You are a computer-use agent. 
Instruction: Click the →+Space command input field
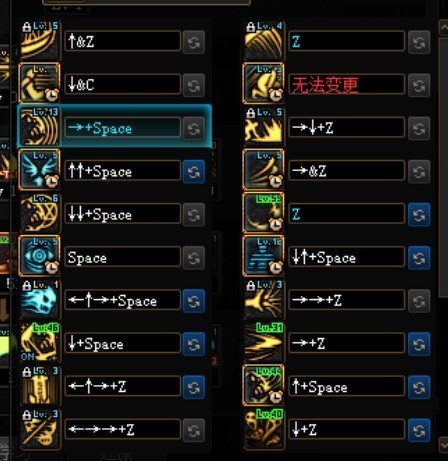click(x=123, y=128)
